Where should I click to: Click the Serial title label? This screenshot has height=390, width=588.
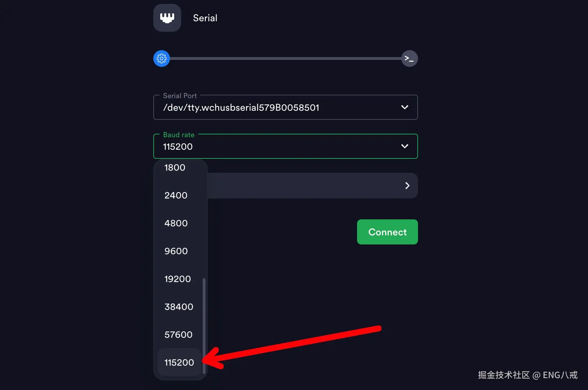(205, 18)
